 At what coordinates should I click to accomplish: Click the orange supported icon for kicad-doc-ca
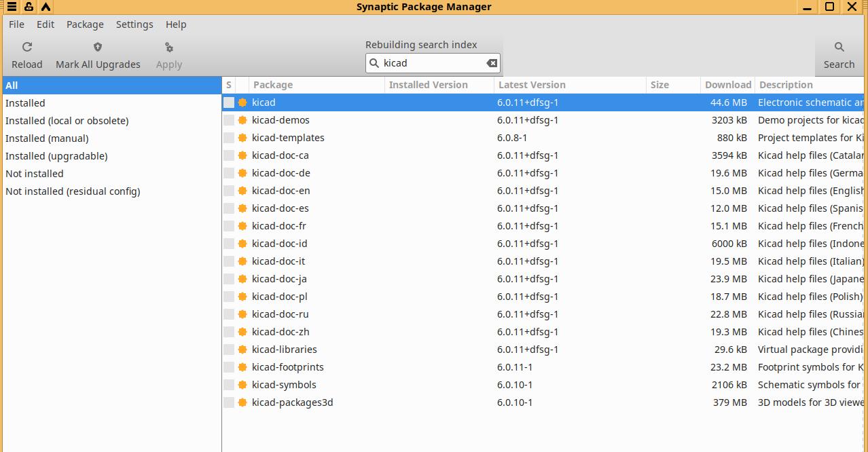242,155
